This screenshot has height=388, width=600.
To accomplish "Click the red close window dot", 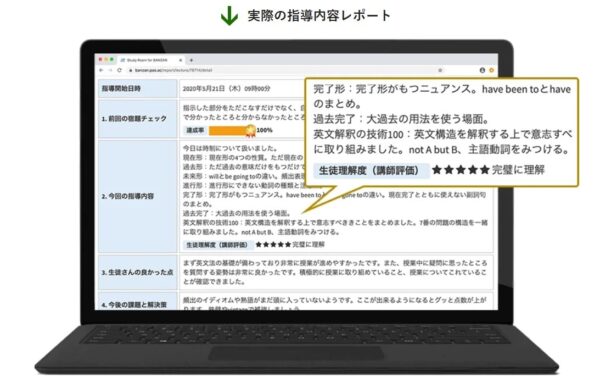I will pyautogui.click(x=101, y=60).
